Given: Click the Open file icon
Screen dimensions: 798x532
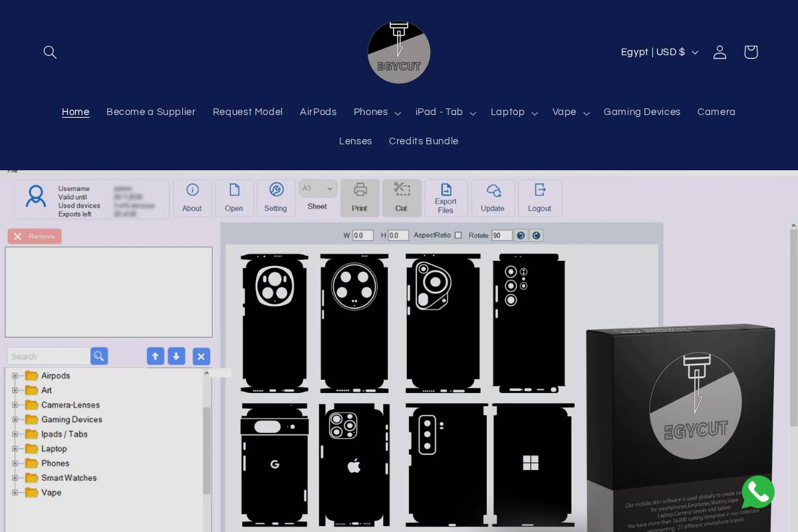Looking at the screenshot, I should [234, 198].
